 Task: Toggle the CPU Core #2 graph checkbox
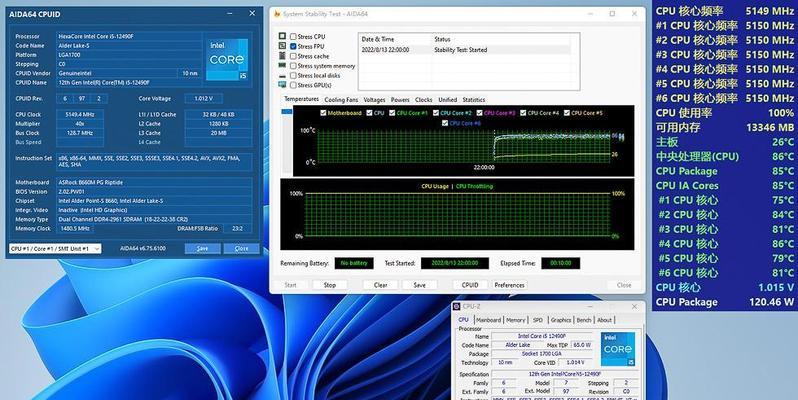[436, 113]
